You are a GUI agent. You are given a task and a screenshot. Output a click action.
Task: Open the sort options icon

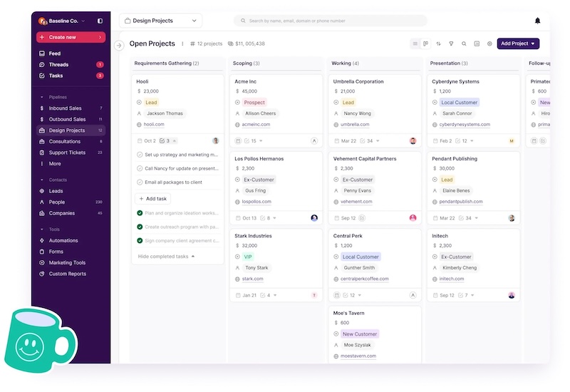(x=438, y=43)
